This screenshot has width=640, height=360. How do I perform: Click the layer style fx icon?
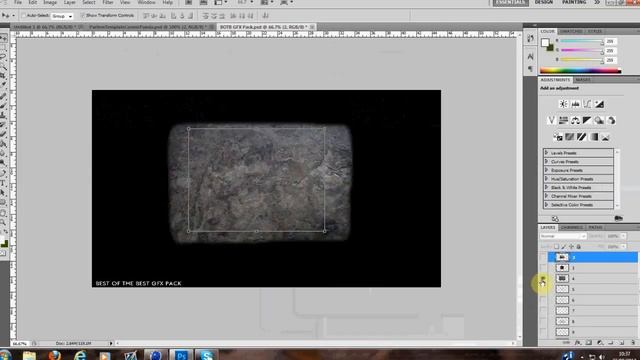pyautogui.click(x=578, y=343)
